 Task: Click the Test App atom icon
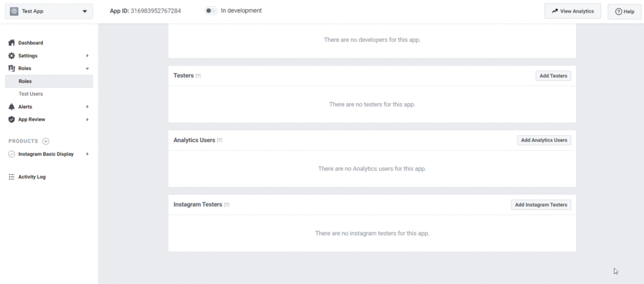pos(14,11)
